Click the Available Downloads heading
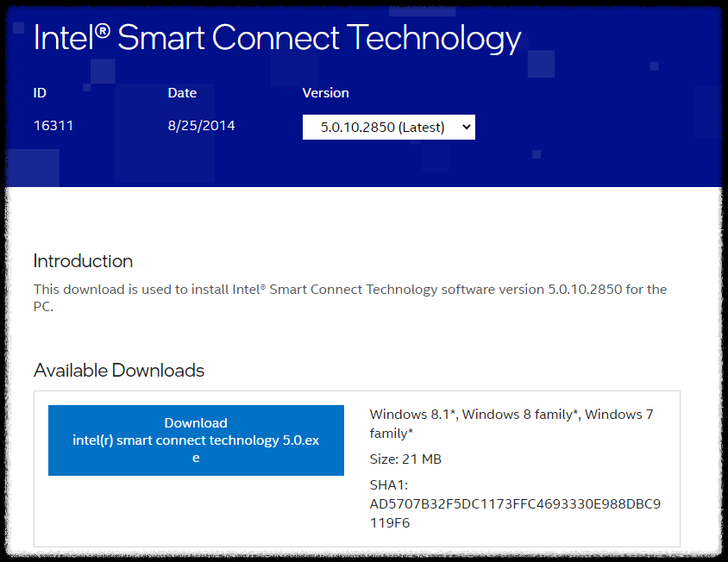The image size is (728, 562). [x=119, y=371]
